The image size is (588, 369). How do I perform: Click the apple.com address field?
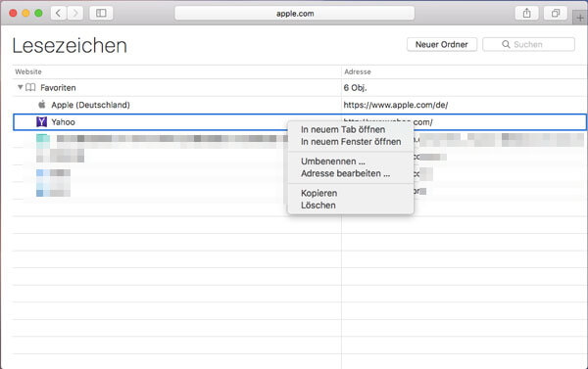tap(295, 14)
